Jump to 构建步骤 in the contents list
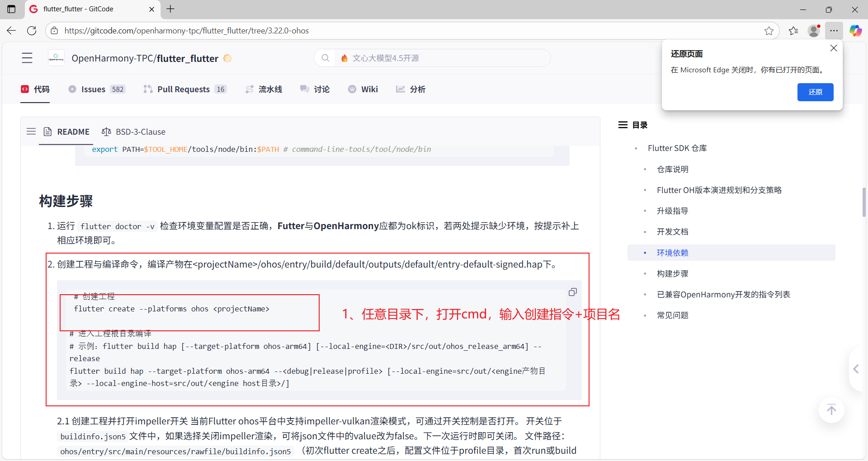The width and height of the screenshot is (868, 461). click(673, 273)
